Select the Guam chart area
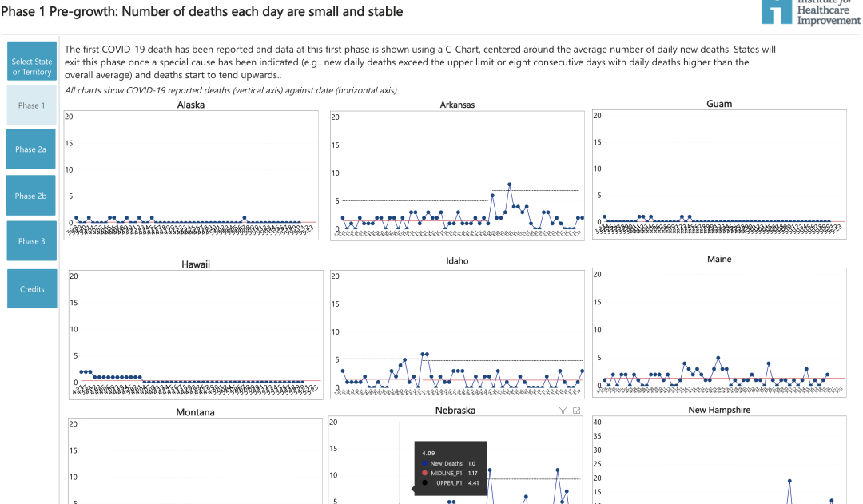This screenshot has height=504, width=863. coord(719,172)
